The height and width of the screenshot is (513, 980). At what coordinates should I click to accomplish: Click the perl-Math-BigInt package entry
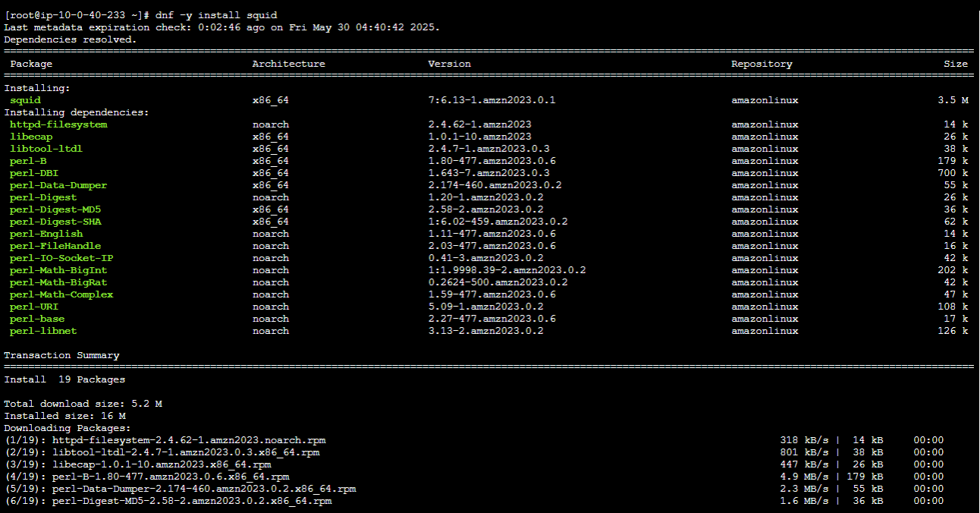click(x=58, y=270)
